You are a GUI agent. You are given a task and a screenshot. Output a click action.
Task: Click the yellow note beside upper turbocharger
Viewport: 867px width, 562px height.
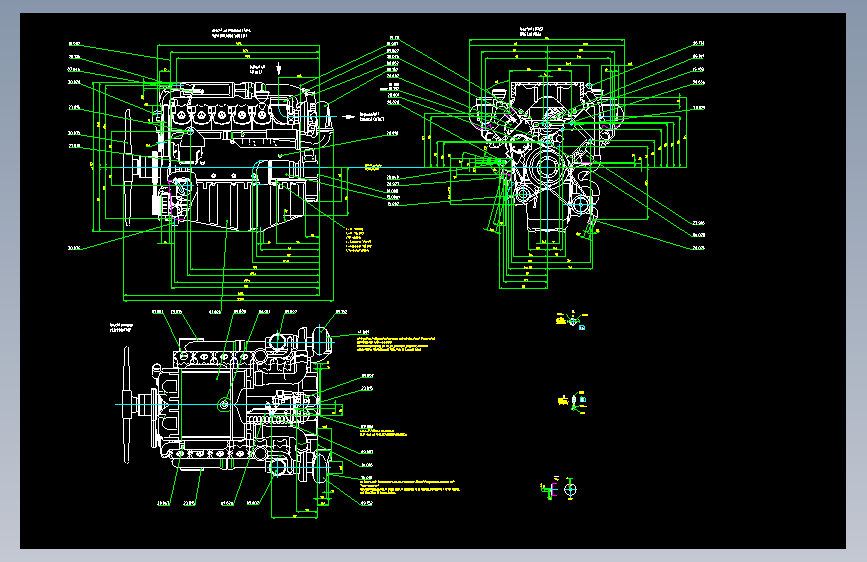(396, 343)
